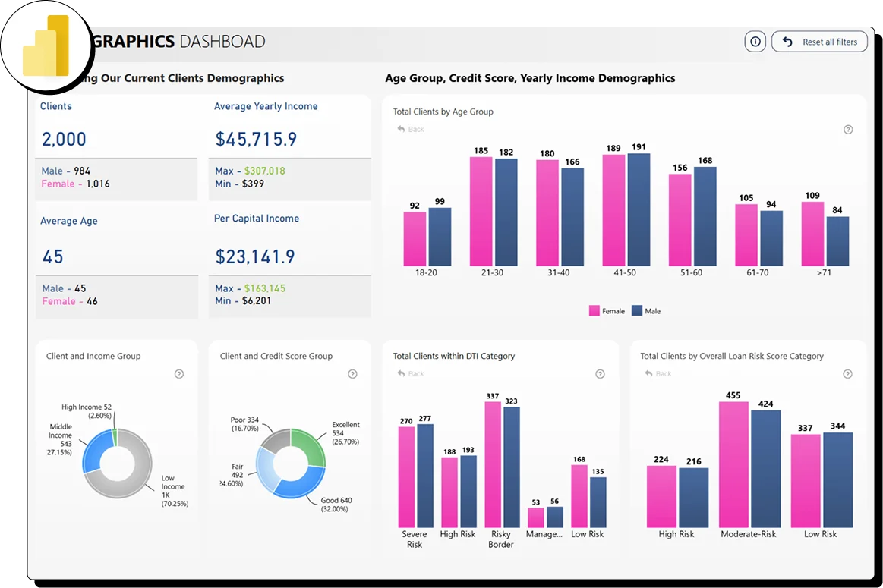Toggle the Male legend item below the age chart
Screen dimensions: 883x588
(x=649, y=310)
